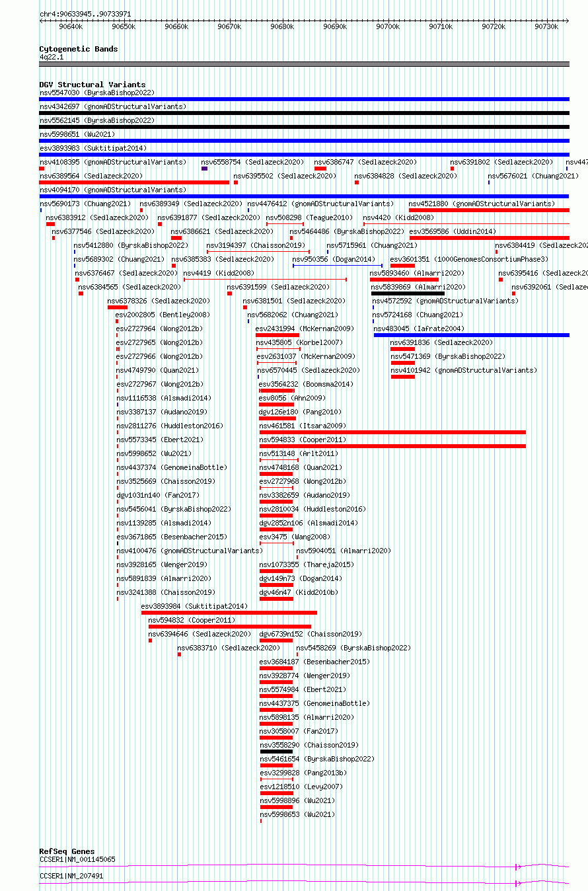Click the nsv5998651 (Wu2021) label
Image resolution: width=588 pixels, height=891 pixels.
click(77, 134)
